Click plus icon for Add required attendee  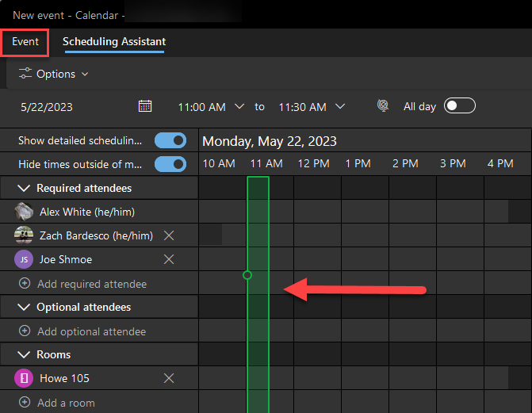coord(25,283)
